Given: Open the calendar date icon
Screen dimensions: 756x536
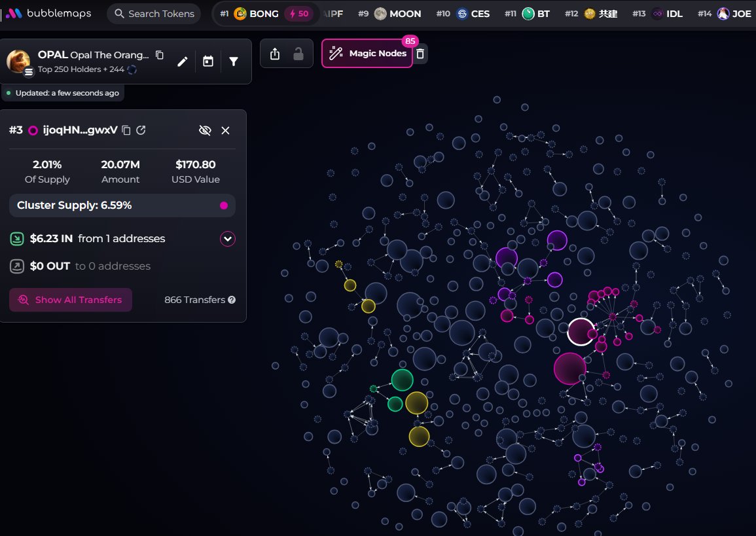Looking at the screenshot, I should click(208, 62).
